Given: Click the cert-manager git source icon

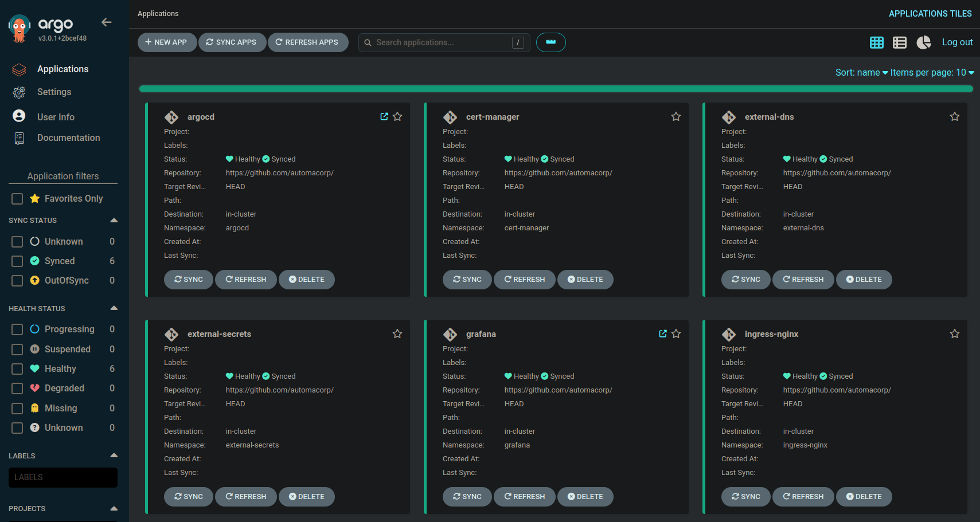Looking at the screenshot, I should [450, 117].
